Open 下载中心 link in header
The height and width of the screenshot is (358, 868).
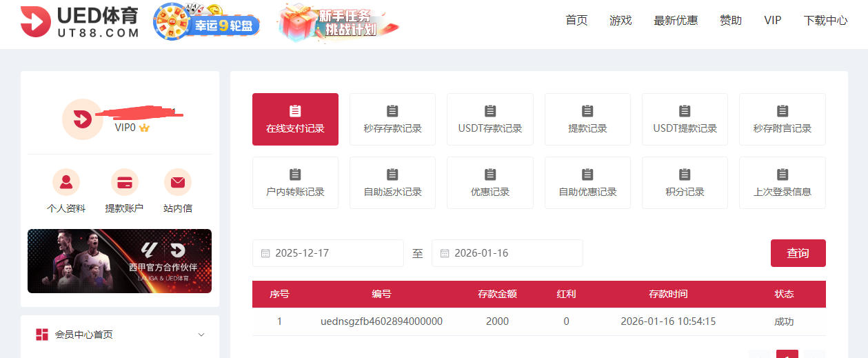click(825, 21)
